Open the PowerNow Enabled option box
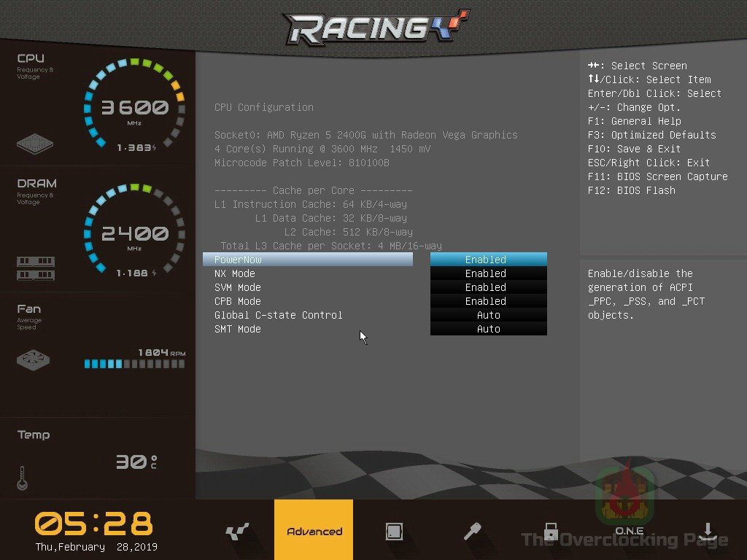Viewport: 747px width, 560px height. 488,260
